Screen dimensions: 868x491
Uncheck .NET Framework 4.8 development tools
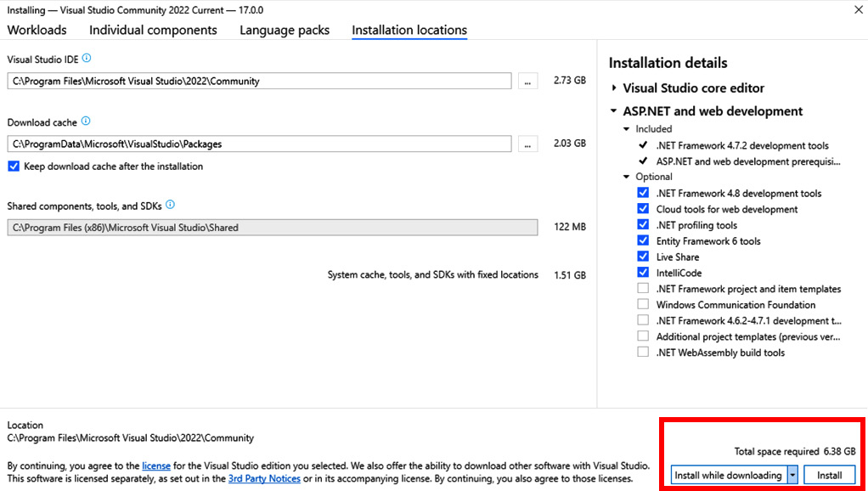pos(643,193)
